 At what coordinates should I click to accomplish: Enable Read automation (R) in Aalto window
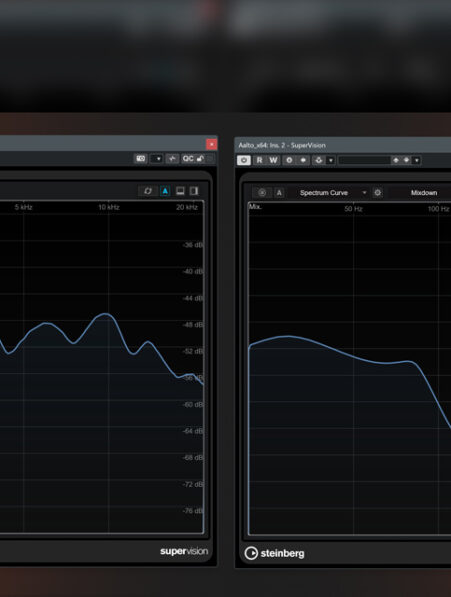260,160
